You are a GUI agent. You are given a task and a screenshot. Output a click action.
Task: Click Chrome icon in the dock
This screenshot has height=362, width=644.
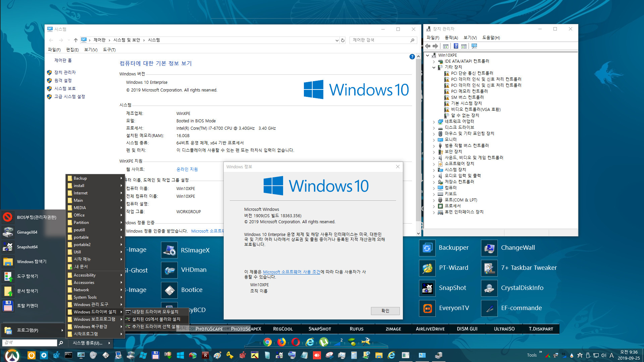[x=267, y=342]
